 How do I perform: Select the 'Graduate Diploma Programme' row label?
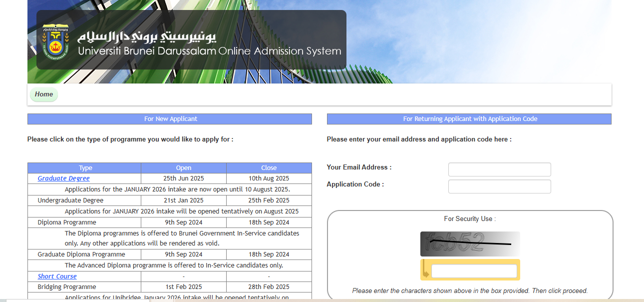81,254
